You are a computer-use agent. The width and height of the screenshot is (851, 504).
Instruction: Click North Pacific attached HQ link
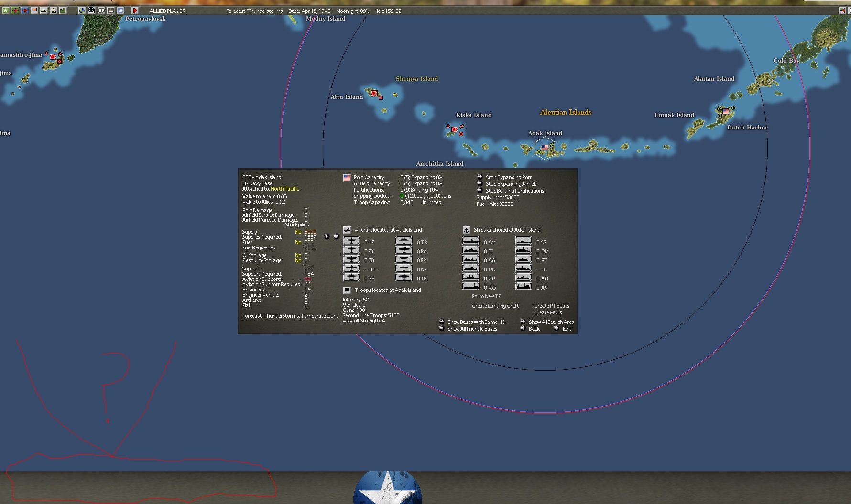pos(285,189)
